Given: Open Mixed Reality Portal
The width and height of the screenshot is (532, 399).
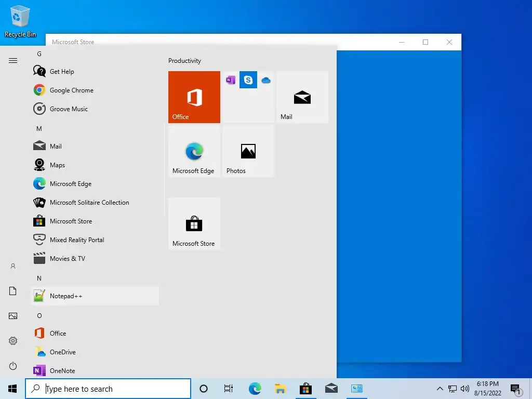Looking at the screenshot, I should (x=95, y=240).
